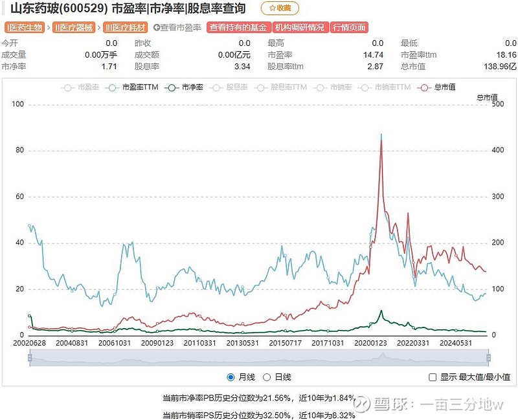The height and width of the screenshot is (420, 518).
Task: Toggle the 市净率 legend series
Action: tap(185, 87)
